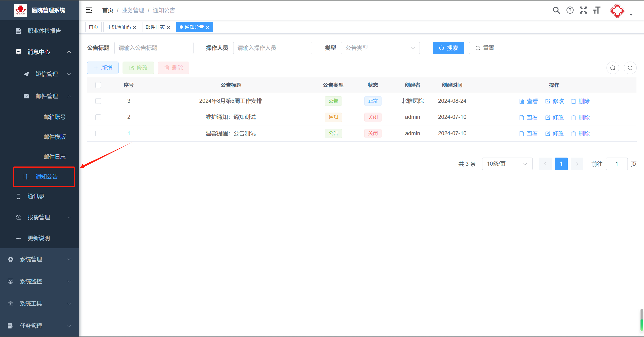The image size is (644, 337).
Task: Switch to the 手机验证码 tab
Action: pos(119,27)
